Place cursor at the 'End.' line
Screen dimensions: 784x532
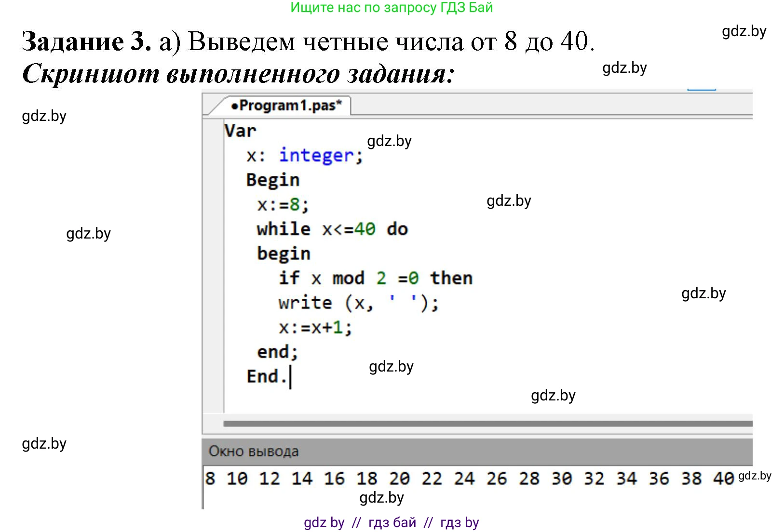(x=267, y=376)
